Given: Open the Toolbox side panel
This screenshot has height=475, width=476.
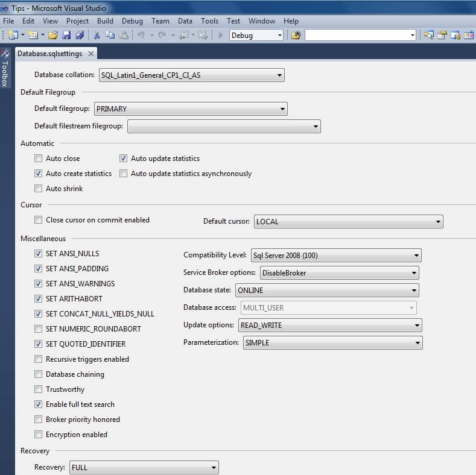Looking at the screenshot, I should coord(5,69).
